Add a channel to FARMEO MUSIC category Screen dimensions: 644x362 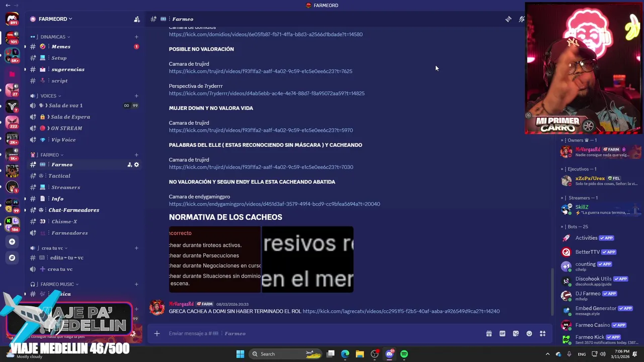136,284
